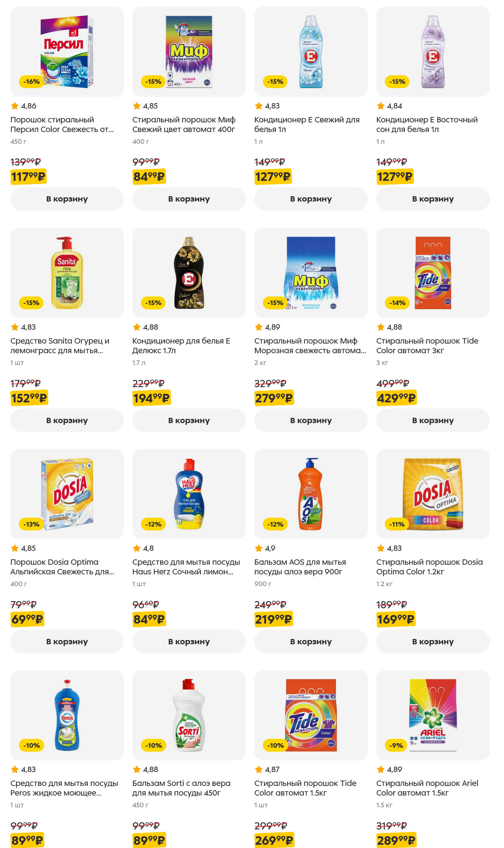The height and width of the screenshot is (848, 504).
Task: Open Кондиционер Е Восточный сон title link
Action: click(427, 125)
